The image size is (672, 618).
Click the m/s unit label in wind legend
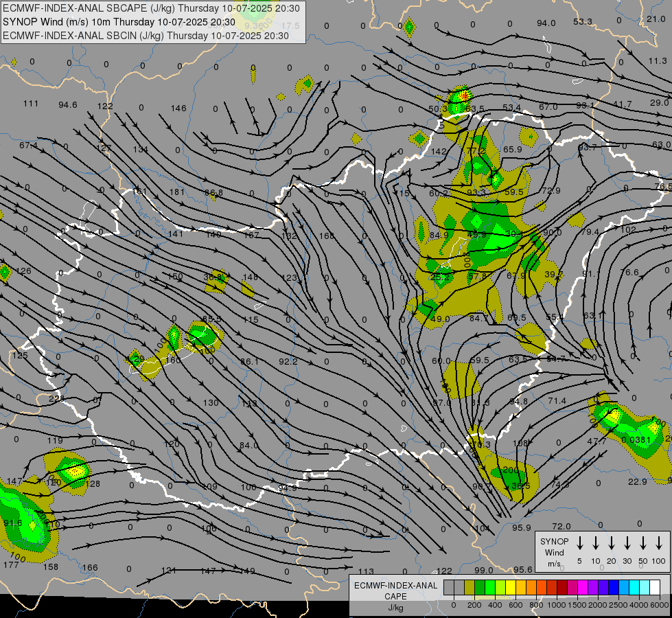554,564
